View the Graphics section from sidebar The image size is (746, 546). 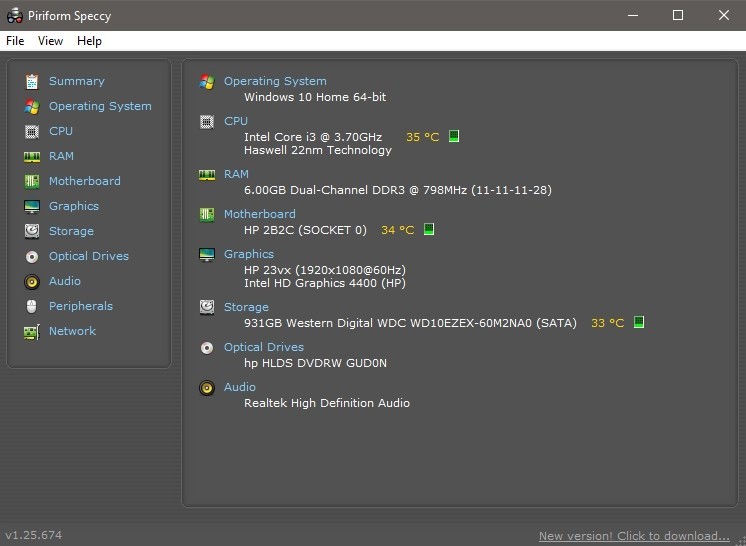(x=74, y=206)
